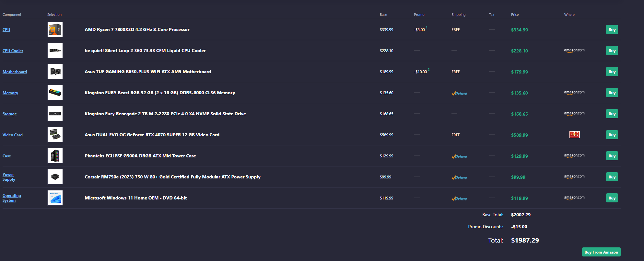
Task: Click the Buy From Amazon button
Action: [x=601, y=252]
